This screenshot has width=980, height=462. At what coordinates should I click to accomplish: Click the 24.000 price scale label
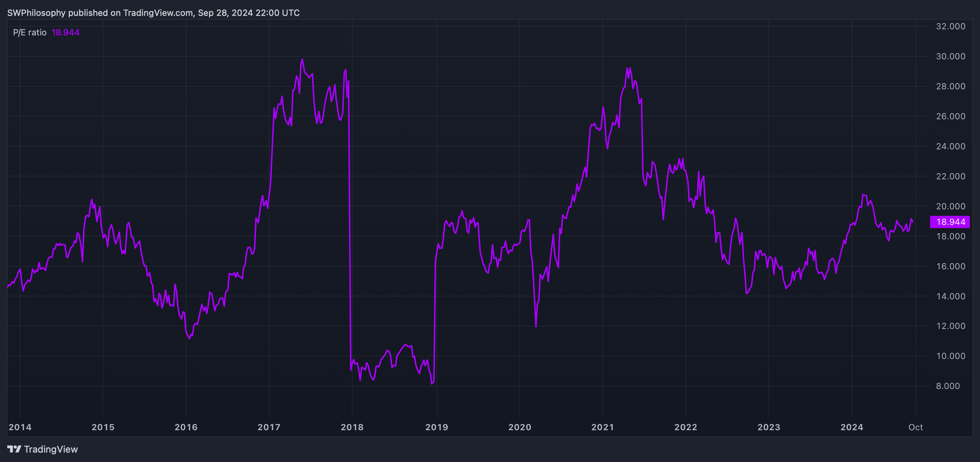point(950,146)
